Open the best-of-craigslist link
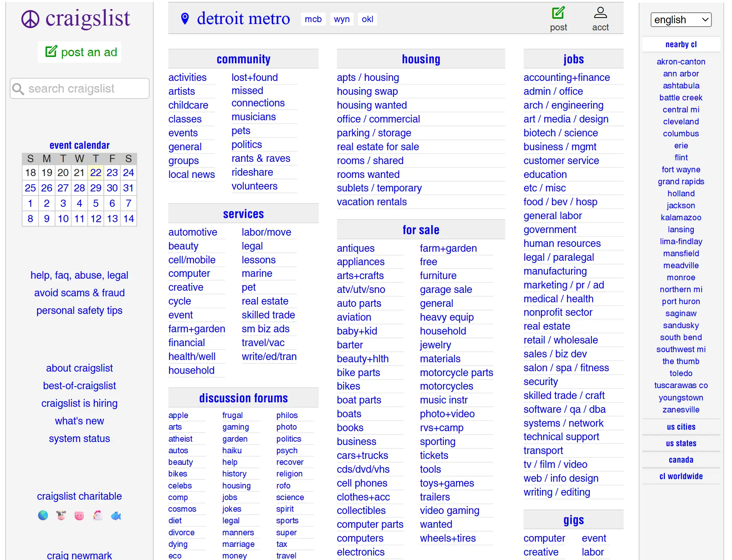Image resolution: width=732 pixels, height=560 pixels. [79, 385]
